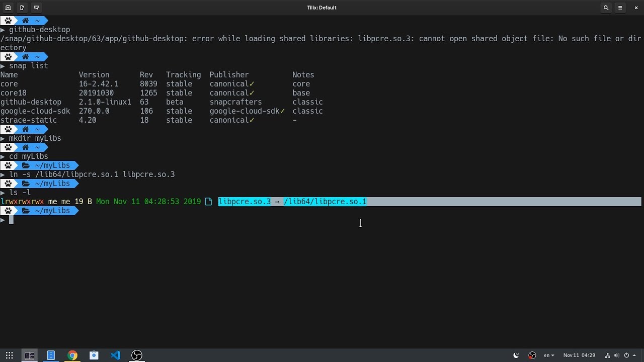
Task: Open the Nov 11 04:29 clock calendar
Action: coord(579,355)
